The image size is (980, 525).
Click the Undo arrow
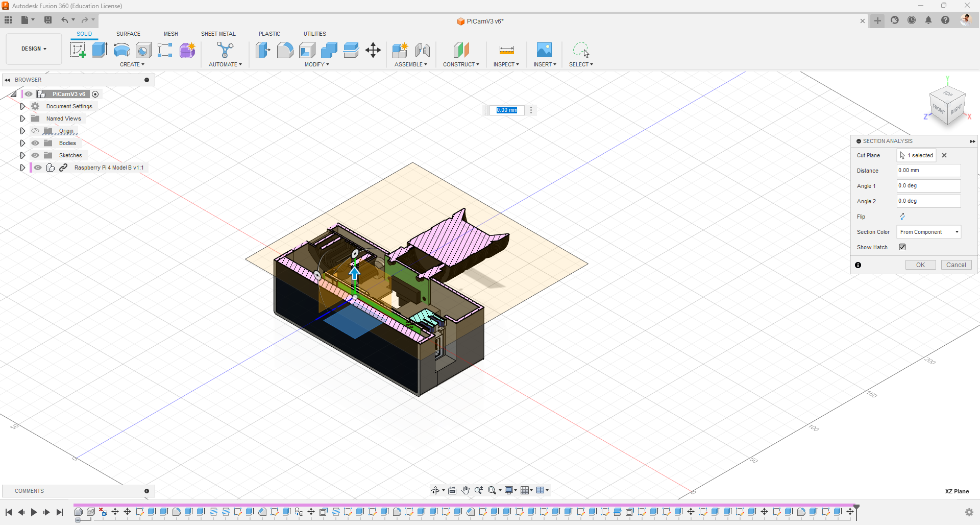point(64,20)
